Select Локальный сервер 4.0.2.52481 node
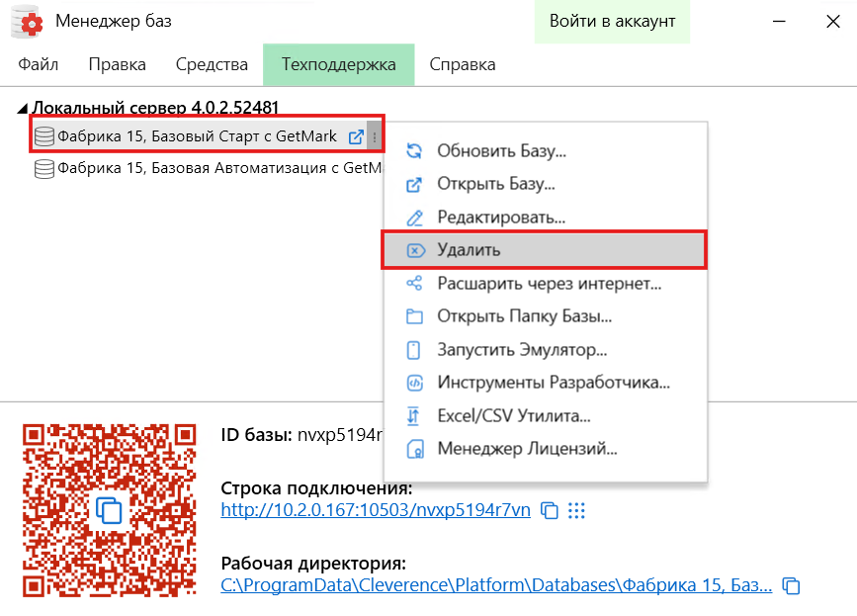 point(155,107)
